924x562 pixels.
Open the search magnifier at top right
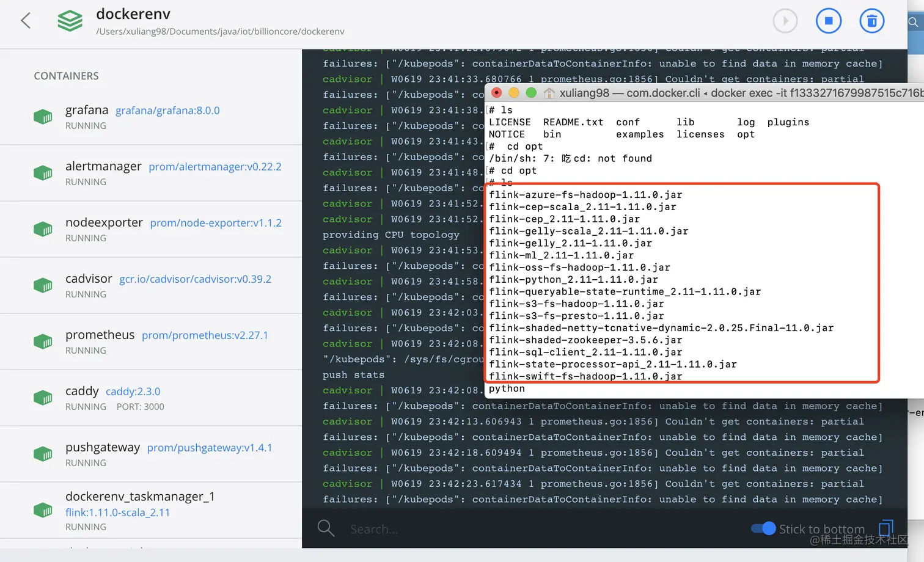coord(913,22)
